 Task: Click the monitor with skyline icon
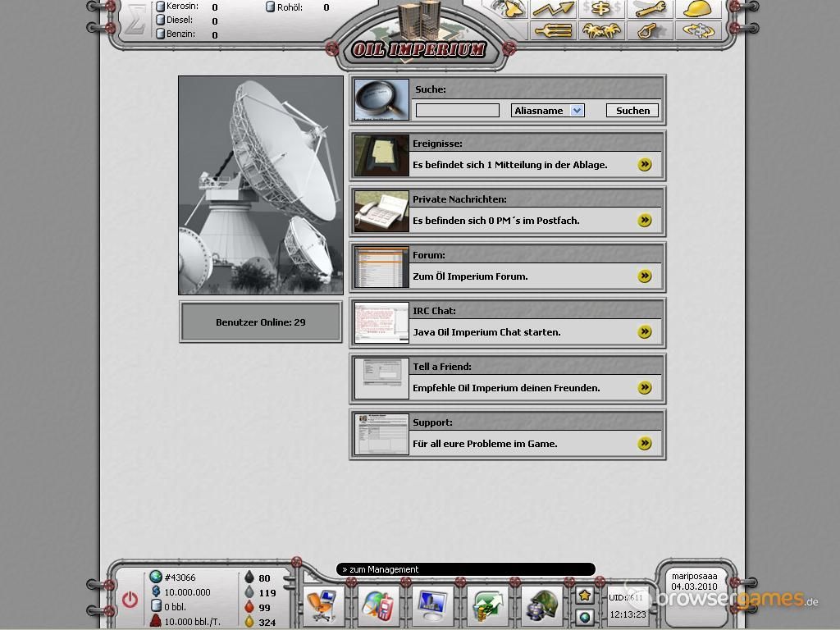pyautogui.click(x=432, y=605)
